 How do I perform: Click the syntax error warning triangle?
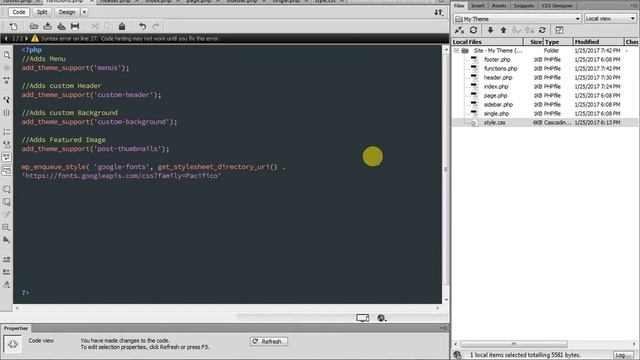pyautogui.click(x=35, y=38)
